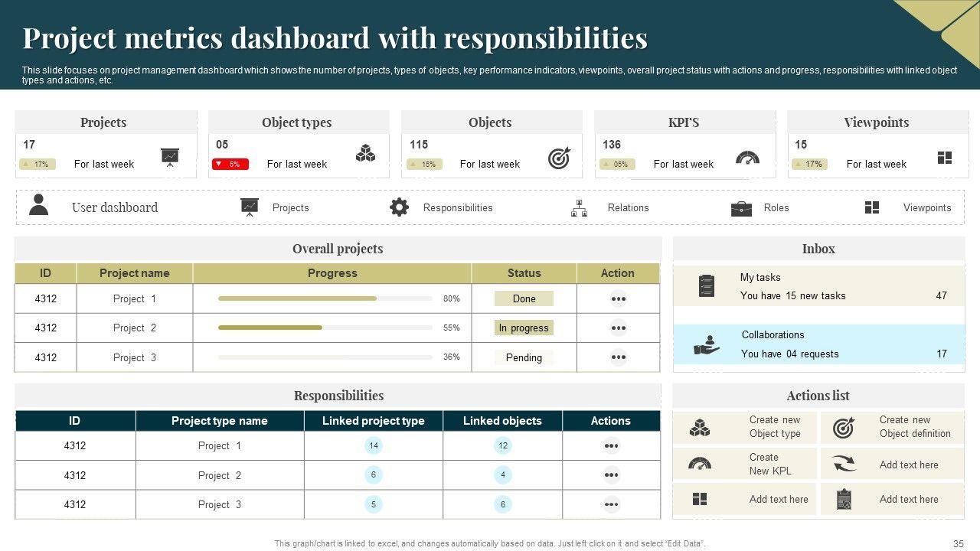
Task: Click the grid icon in Actions list
Action: click(700, 499)
